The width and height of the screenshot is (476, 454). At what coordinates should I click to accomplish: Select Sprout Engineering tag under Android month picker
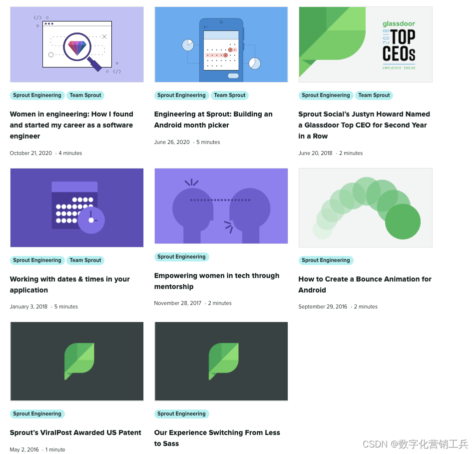[181, 95]
